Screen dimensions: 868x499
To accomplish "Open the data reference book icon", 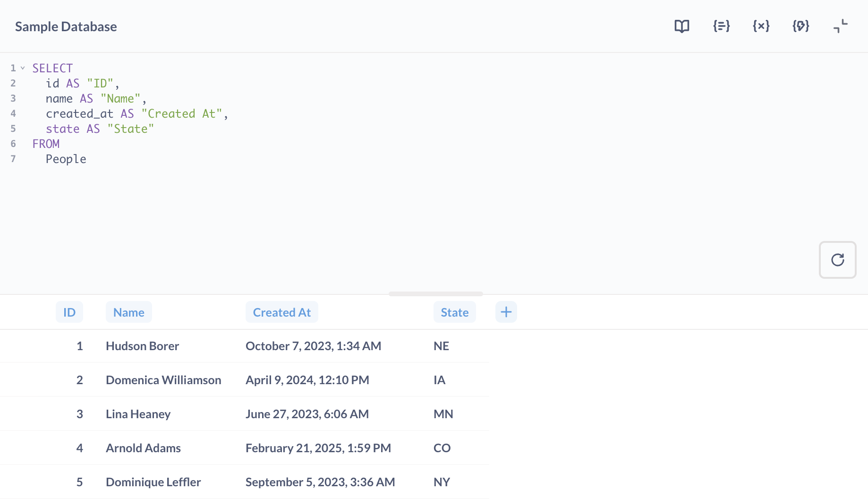I will (681, 26).
